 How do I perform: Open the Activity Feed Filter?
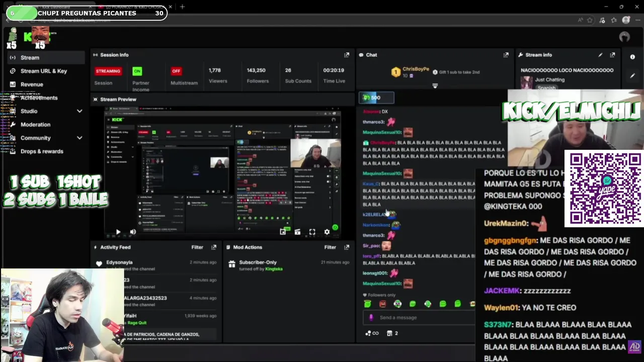[x=197, y=247]
